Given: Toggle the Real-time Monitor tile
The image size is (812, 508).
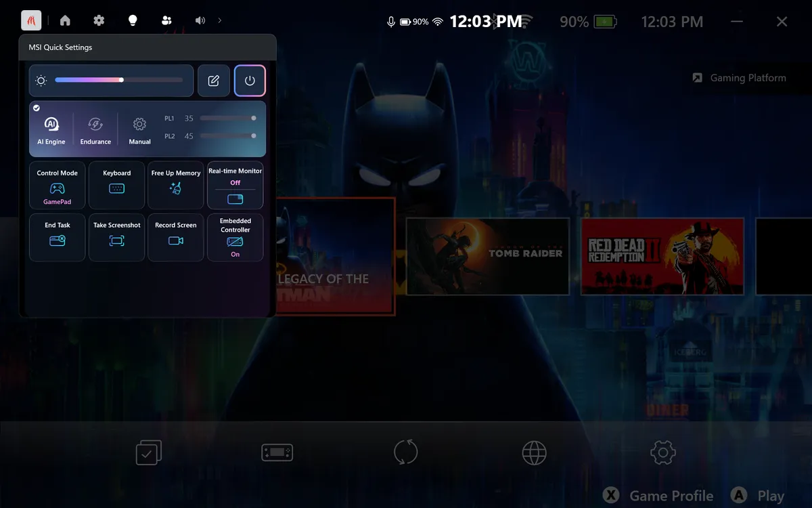Looking at the screenshot, I should (x=235, y=185).
